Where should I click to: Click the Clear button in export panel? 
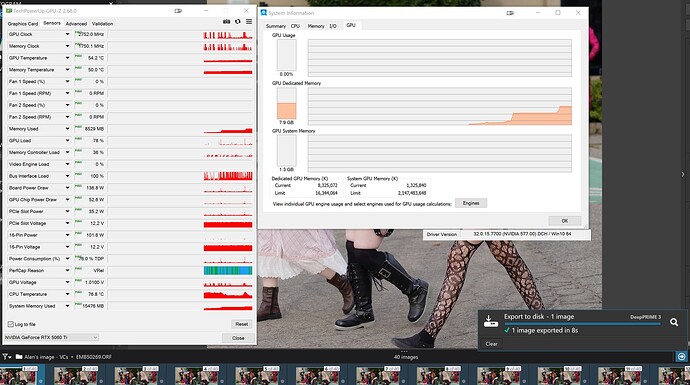491,344
